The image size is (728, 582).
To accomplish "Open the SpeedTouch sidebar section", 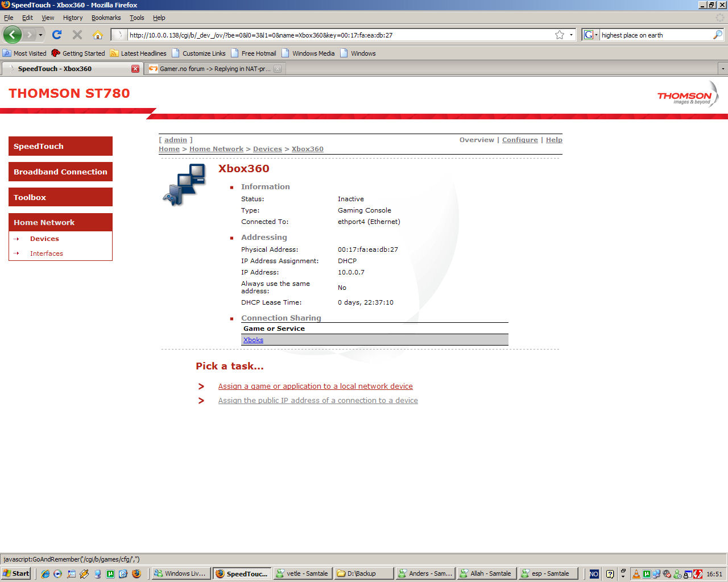I will pos(60,146).
